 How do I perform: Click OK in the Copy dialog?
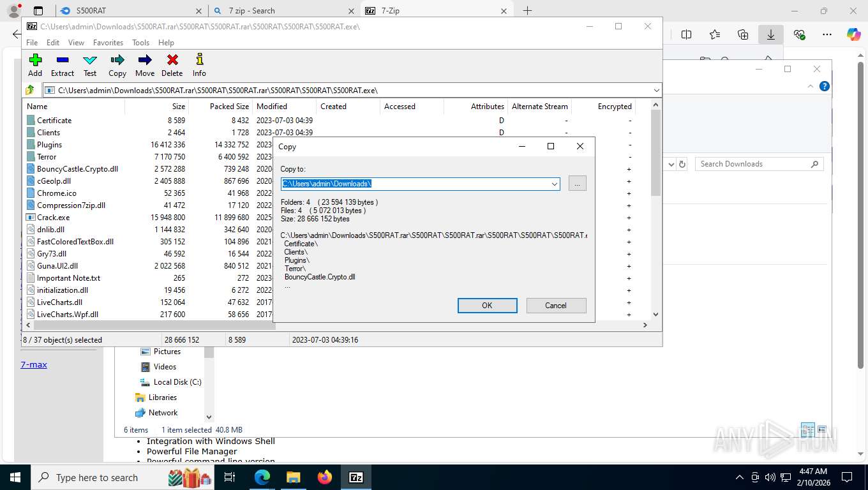click(x=487, y=306)
